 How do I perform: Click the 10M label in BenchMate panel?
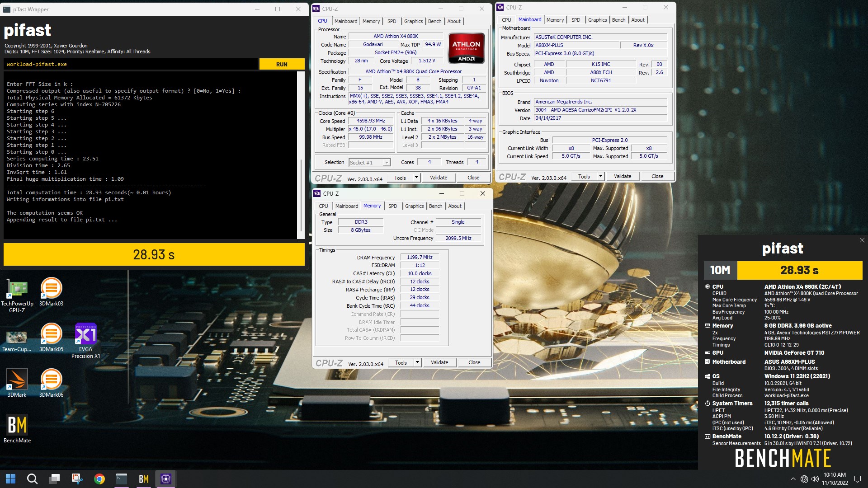720,270
